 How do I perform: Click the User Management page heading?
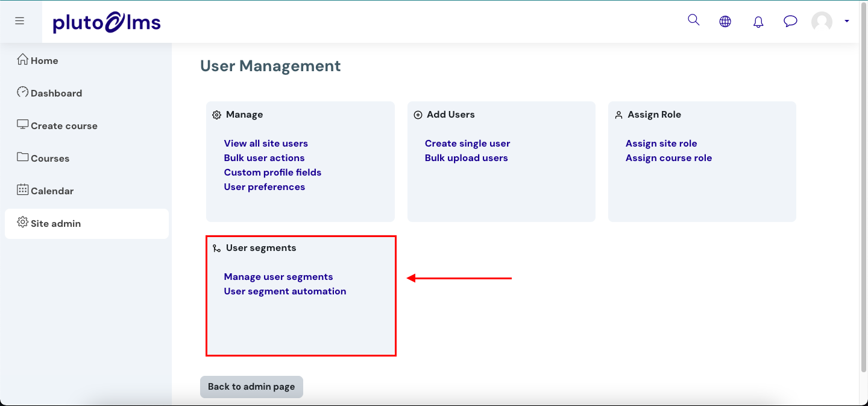click(271, 66)
